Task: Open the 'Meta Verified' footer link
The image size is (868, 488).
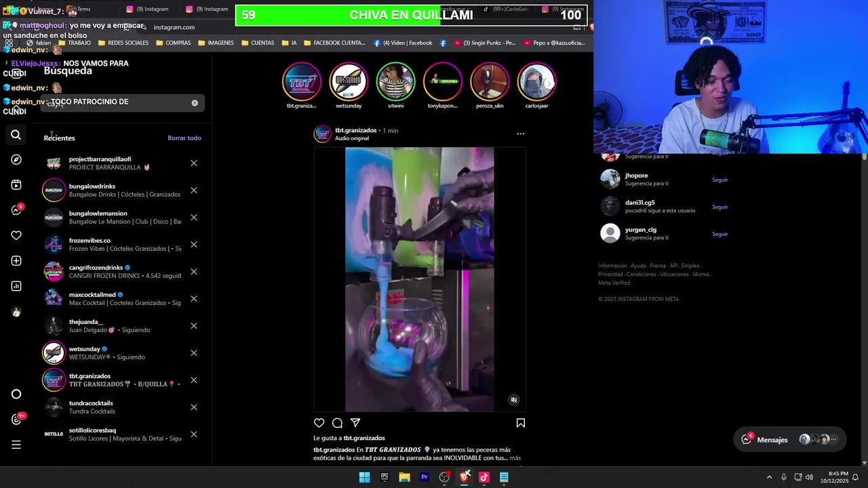Action: (x=614, y=283)
